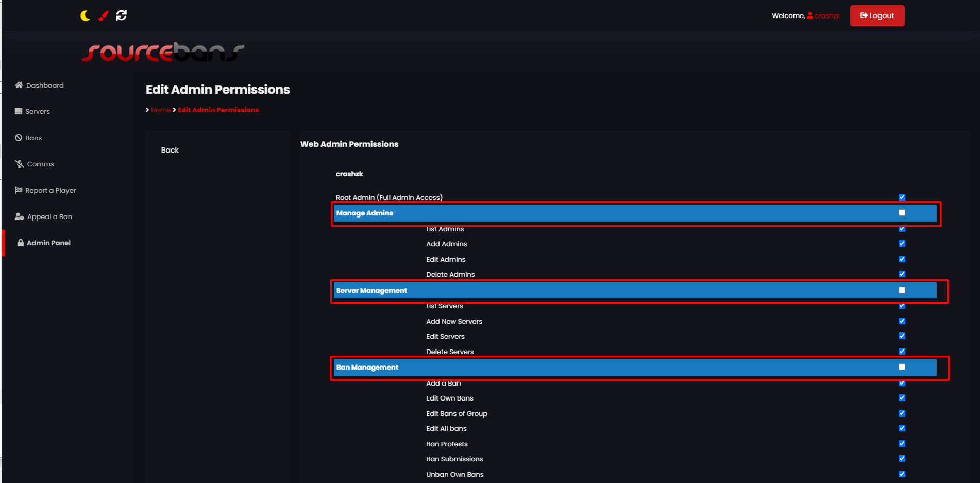
Task: Click the 'Edit Bans of Group' label
Action: 457,413
